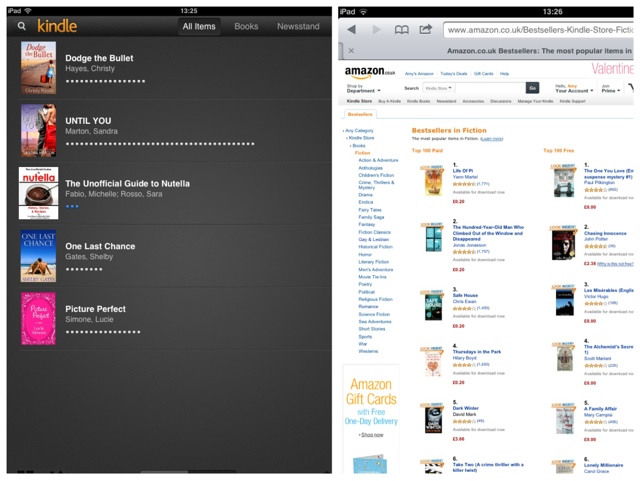Tap the Safari share icon

tap(425, 29)
